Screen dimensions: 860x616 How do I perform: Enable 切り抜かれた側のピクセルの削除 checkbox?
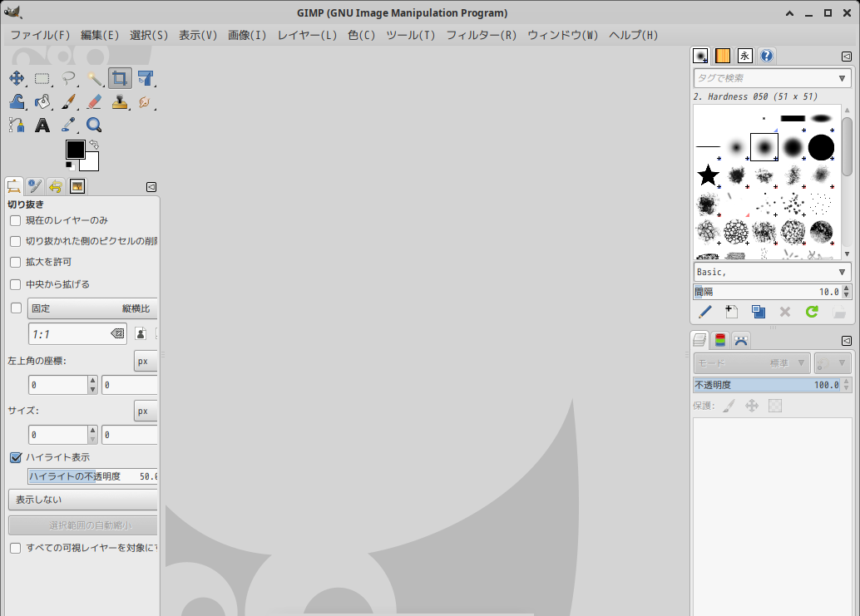pos(15,241)
